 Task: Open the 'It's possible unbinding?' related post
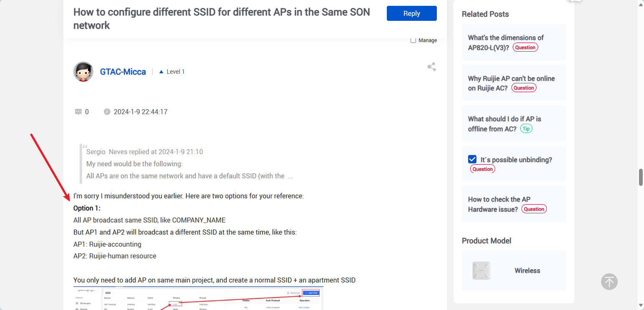pos(516,160)
